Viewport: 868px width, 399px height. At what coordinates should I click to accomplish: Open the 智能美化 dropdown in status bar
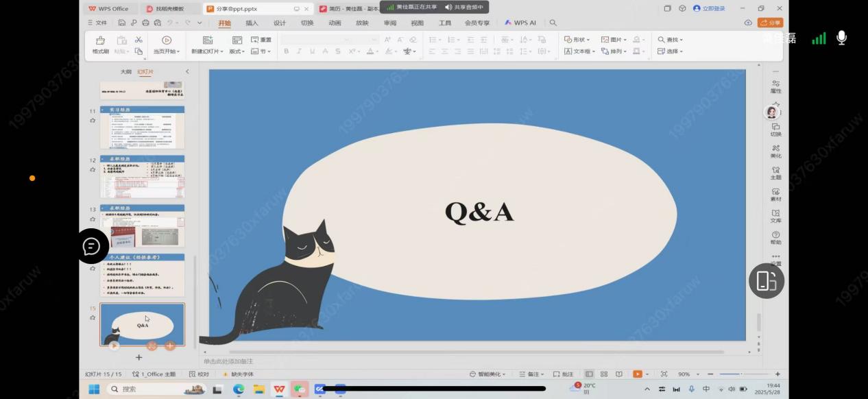click(x=490, y=374)
